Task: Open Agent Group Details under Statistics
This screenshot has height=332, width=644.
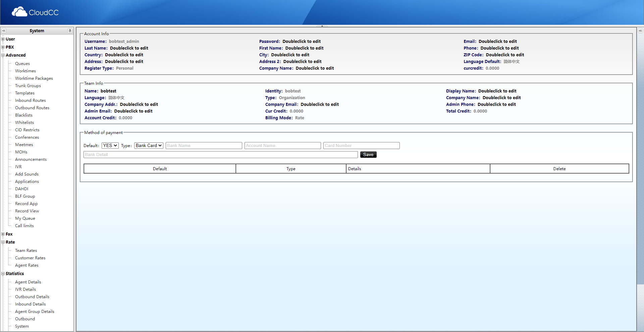Action: (x=35, y=311)
